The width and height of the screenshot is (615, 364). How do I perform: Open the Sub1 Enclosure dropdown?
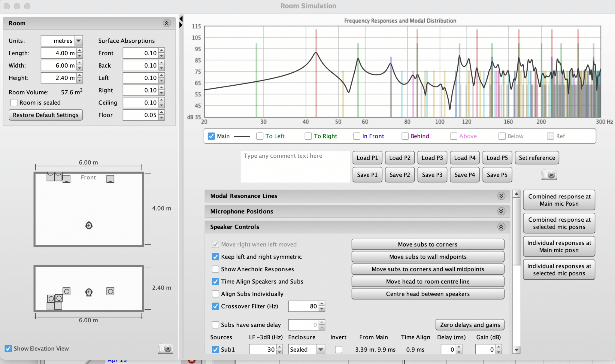pos(321,350)
